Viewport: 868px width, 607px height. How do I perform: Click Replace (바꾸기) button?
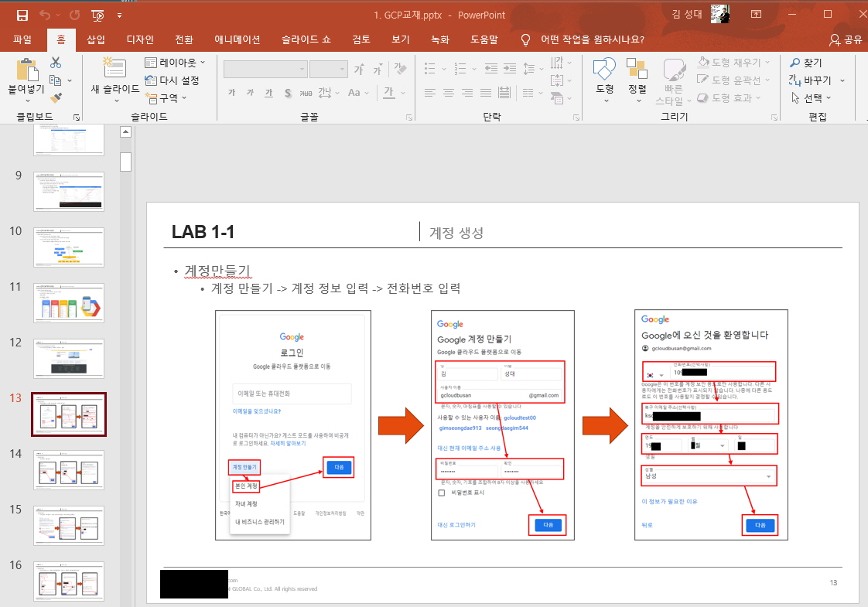coord(811,80)
